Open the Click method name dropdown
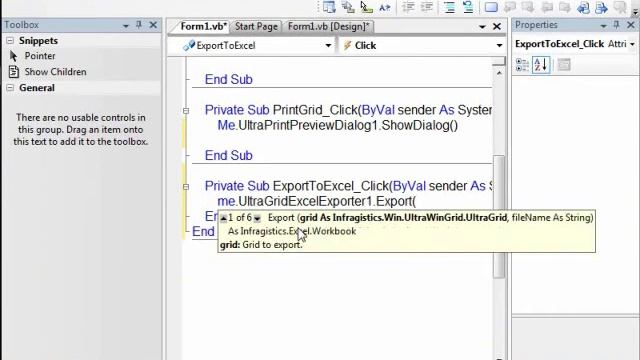 [499, 46]
